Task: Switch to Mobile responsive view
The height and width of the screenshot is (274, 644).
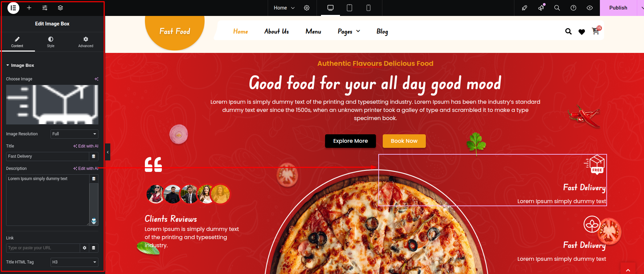Action: pyautogui.click(x=368, y=8)
